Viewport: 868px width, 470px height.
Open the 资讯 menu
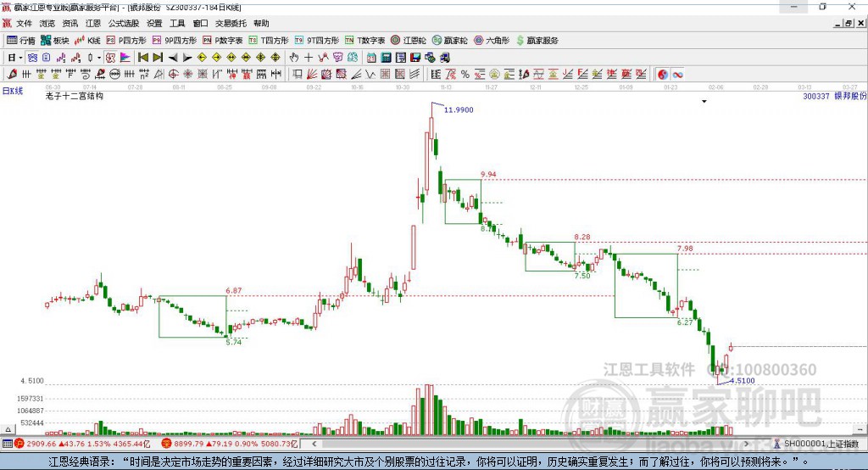click(70, 23)
